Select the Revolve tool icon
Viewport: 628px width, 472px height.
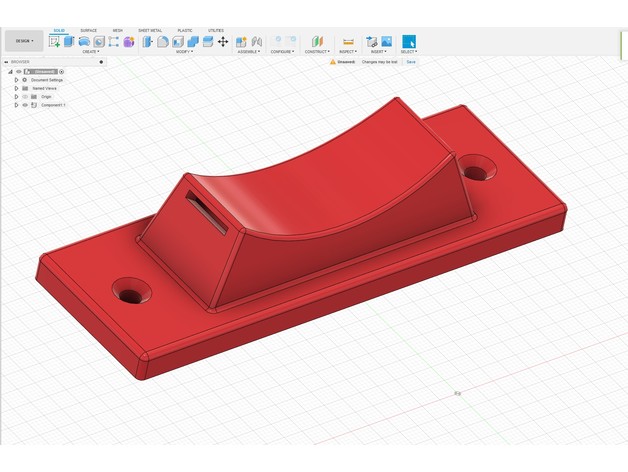pyautogui.click(x=84, y=41)
